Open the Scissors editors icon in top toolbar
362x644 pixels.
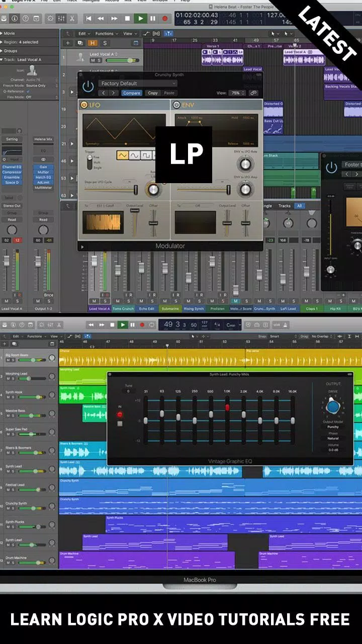[72, 19]
